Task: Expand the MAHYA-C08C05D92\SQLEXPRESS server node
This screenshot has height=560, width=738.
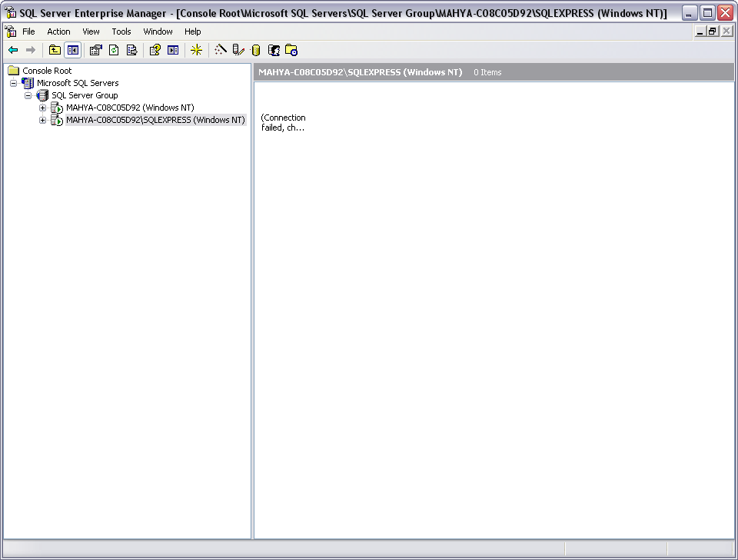Action: [x=43, y=120]
